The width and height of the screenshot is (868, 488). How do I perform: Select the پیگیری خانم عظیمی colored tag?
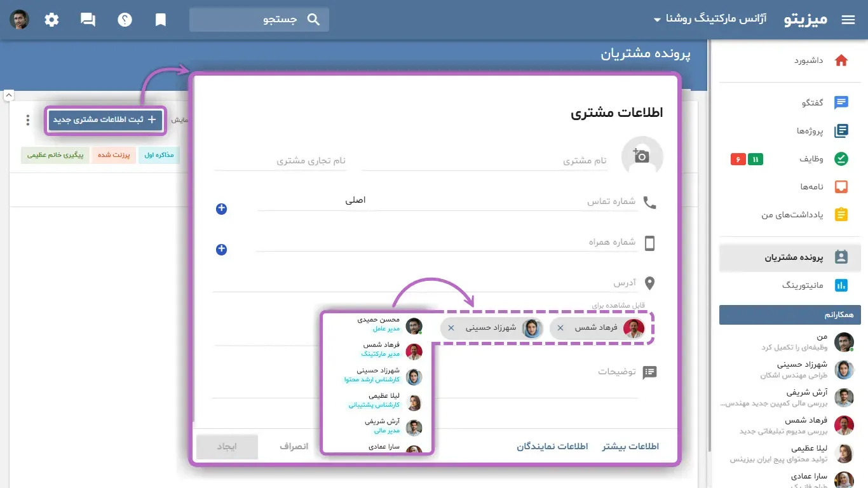pos(55,155)
